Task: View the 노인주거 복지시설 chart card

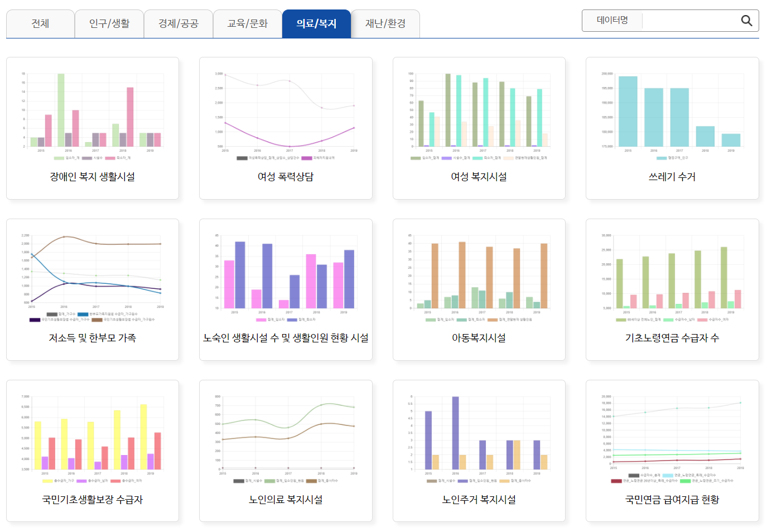Action: click(479, 451)
